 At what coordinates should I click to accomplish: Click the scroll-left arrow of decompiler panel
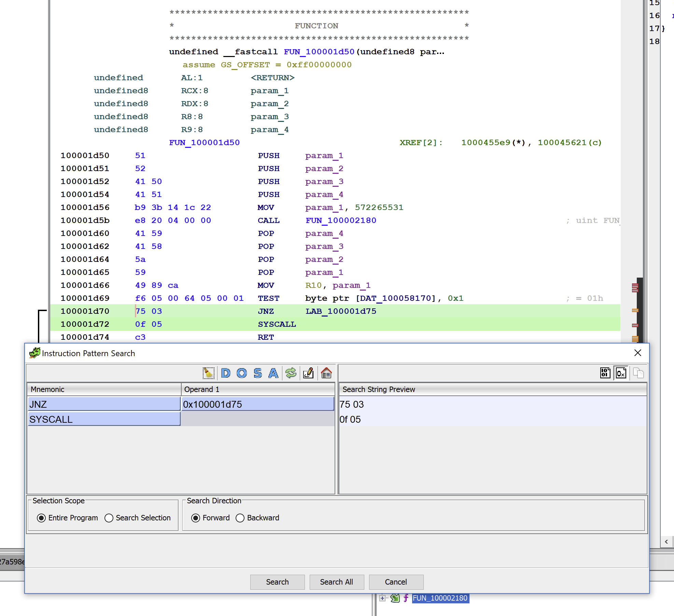pos(666,542)
